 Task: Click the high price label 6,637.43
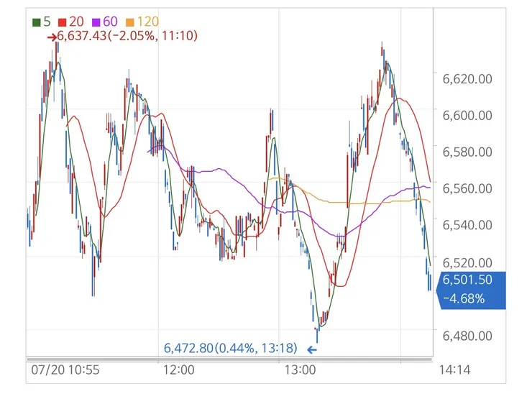point(82,36)
